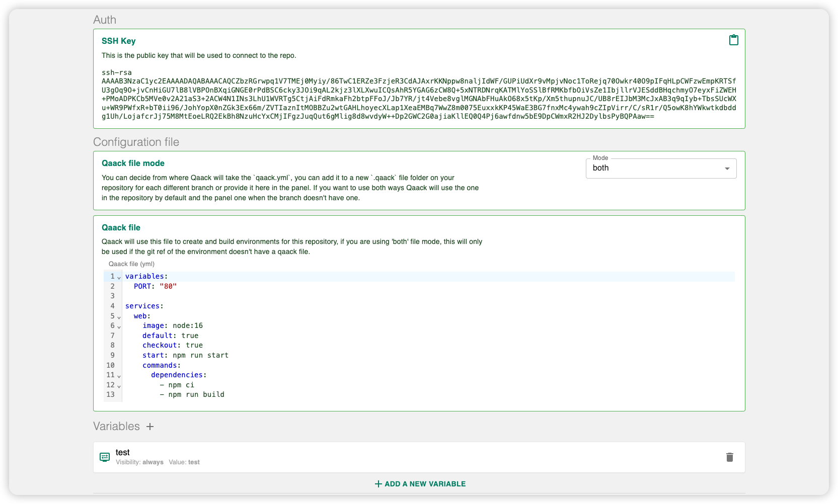The height and width of the screenshot is (504, 838).
Task: Click inside the SSH public key text
Action: [419, 95]
